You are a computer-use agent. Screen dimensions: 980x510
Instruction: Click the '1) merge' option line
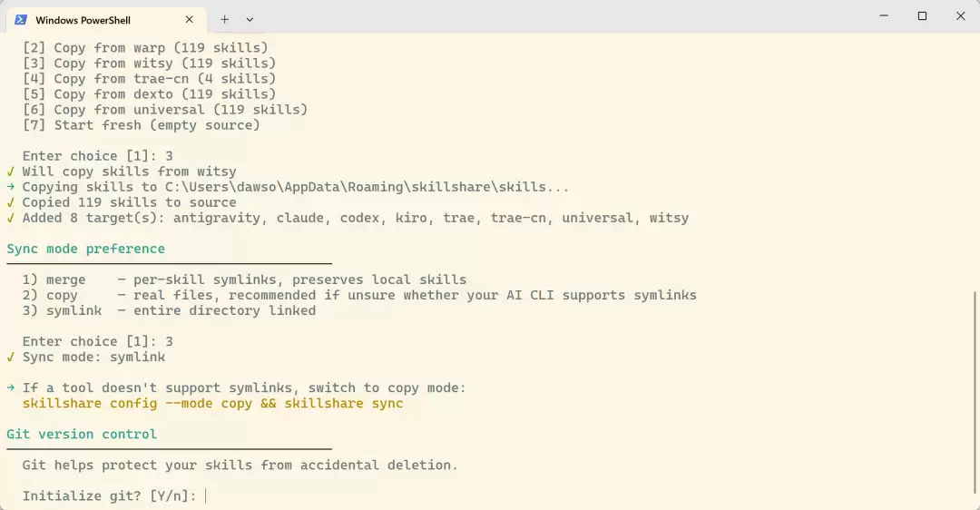244,280
